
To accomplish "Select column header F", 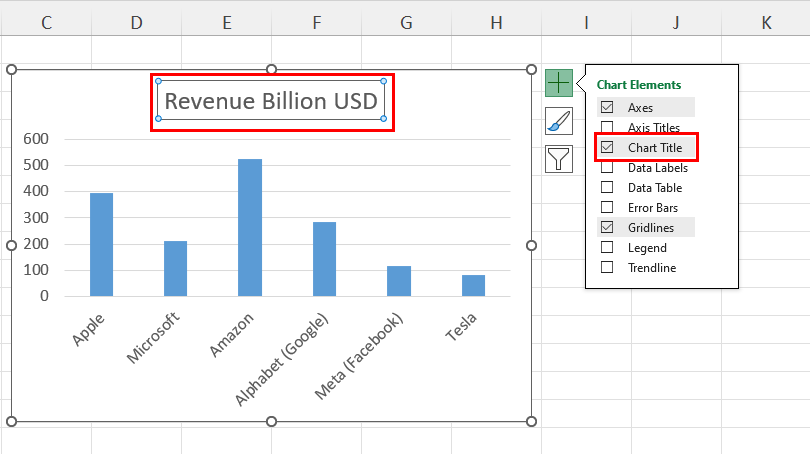I will (x=317, y=23).
